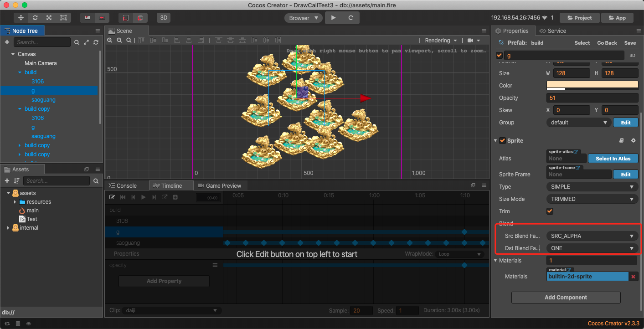
Task: Select the Rotate tool in top toolbar
Action: 35,18
